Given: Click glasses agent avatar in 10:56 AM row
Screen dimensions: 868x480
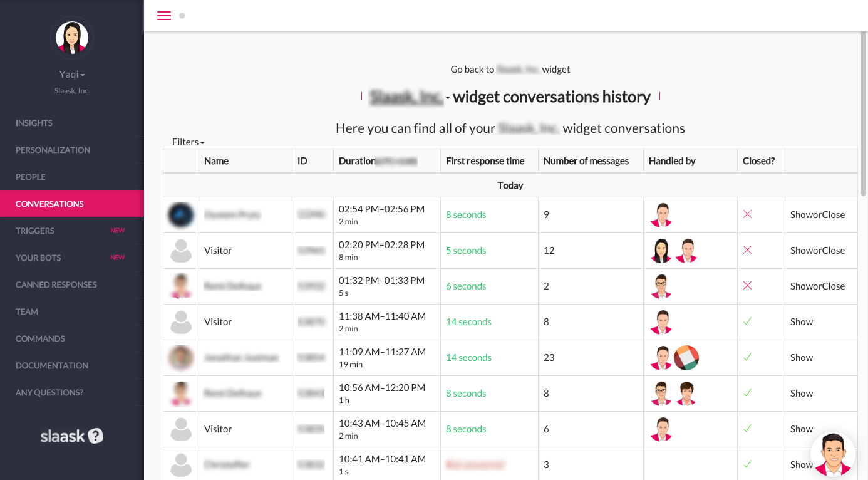Looking at the screenshot, I should tap(661, 394).
